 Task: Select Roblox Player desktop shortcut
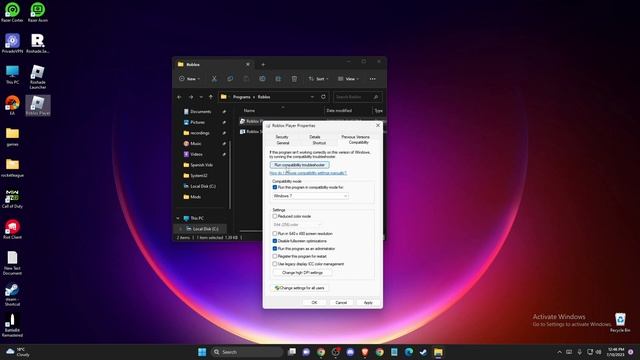(x=38, y=105)
